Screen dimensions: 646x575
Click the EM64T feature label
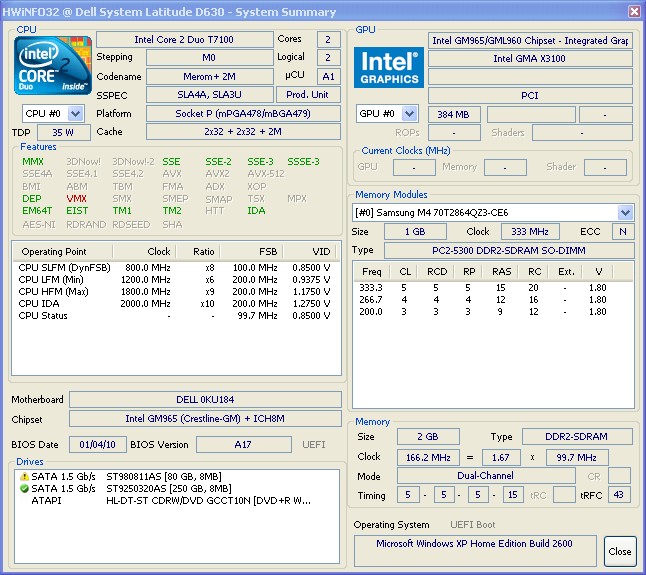(x=37, y=211)
